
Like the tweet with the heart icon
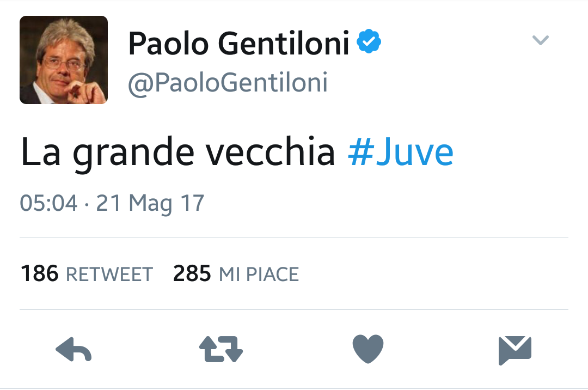[x=368, y=349]
